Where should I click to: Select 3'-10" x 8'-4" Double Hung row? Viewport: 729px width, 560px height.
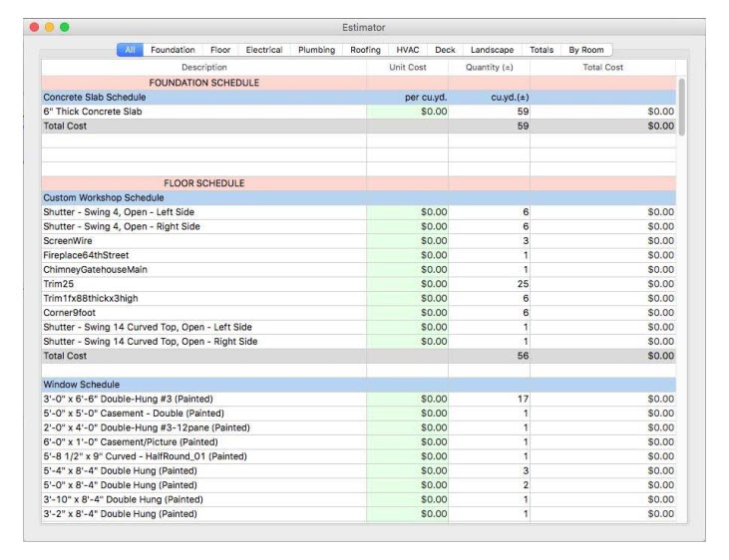click(358, 499)
